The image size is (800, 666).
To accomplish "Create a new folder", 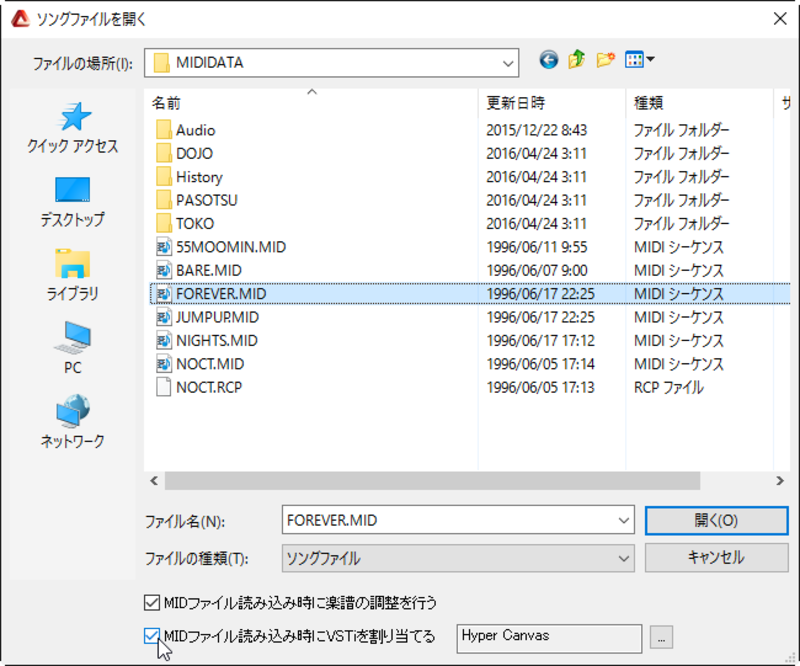I will pos(605,60).
